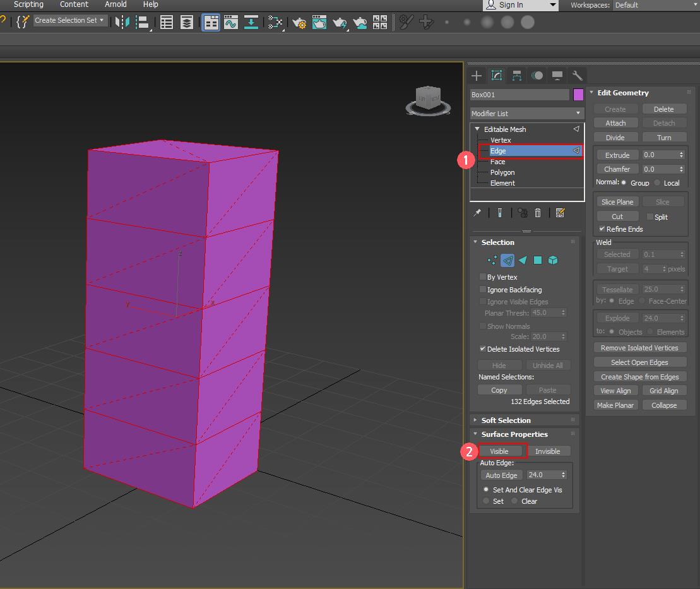The width and height of the screenshot is (700, 589).
Task: Select the Group normal radio button
Action: (x=624, y=182)
